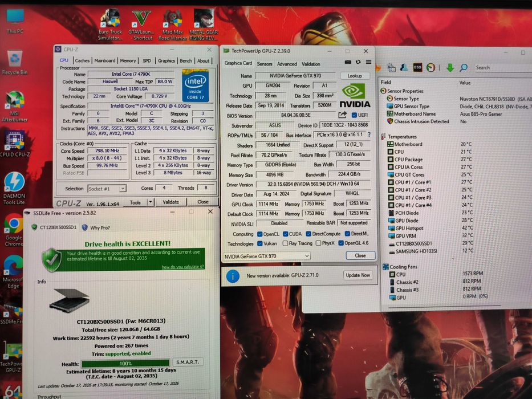Launch Metal Gear Rising shortcut
532x399 pixels.
(204, 25)
